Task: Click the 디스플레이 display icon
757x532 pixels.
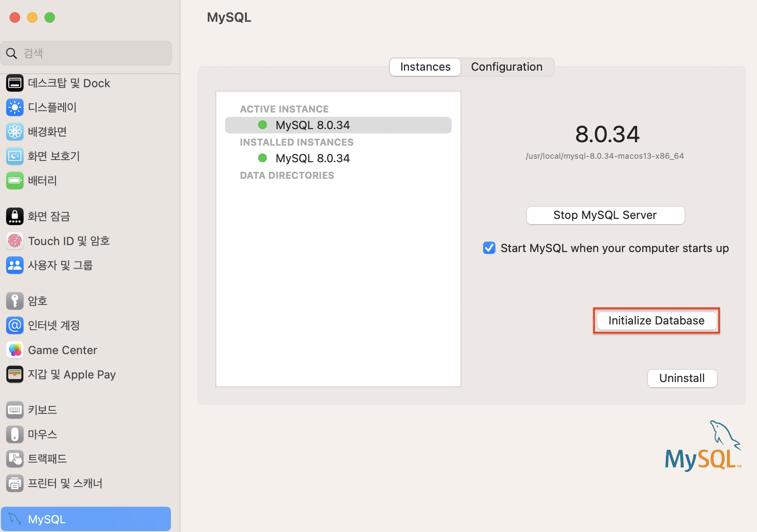Action: pos(15,107)
